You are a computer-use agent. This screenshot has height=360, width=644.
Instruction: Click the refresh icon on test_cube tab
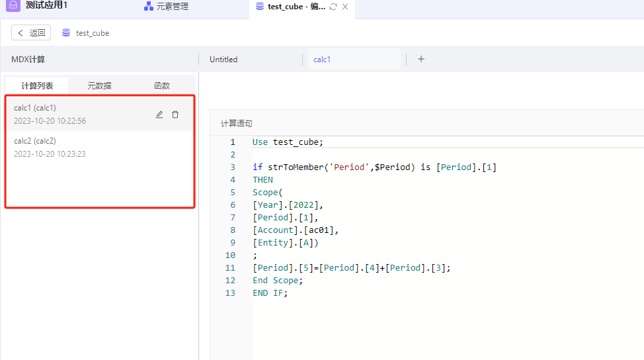pyautogui.click(x=333, y=7)
